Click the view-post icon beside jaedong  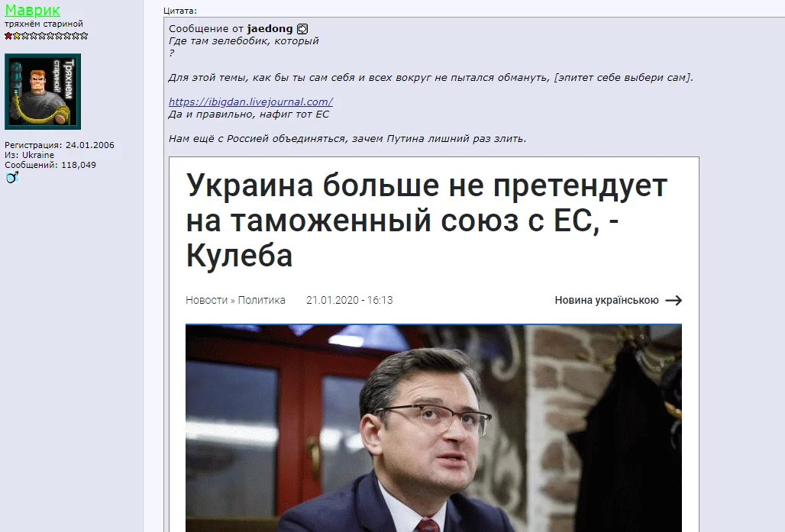(x=302, y=29)
